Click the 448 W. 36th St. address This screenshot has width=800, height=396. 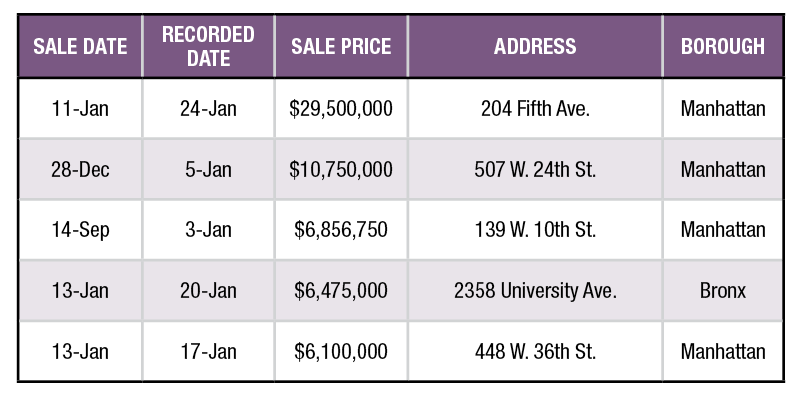(x=535, y=351)
